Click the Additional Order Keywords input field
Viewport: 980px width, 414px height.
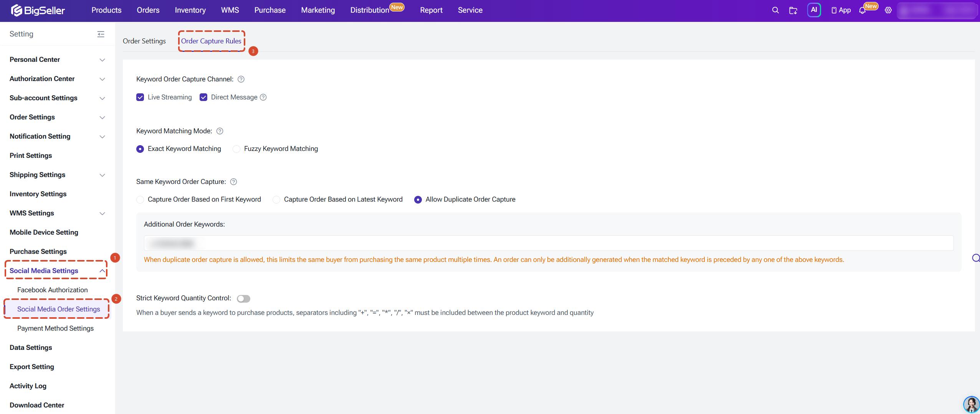(x=549, y=243)
